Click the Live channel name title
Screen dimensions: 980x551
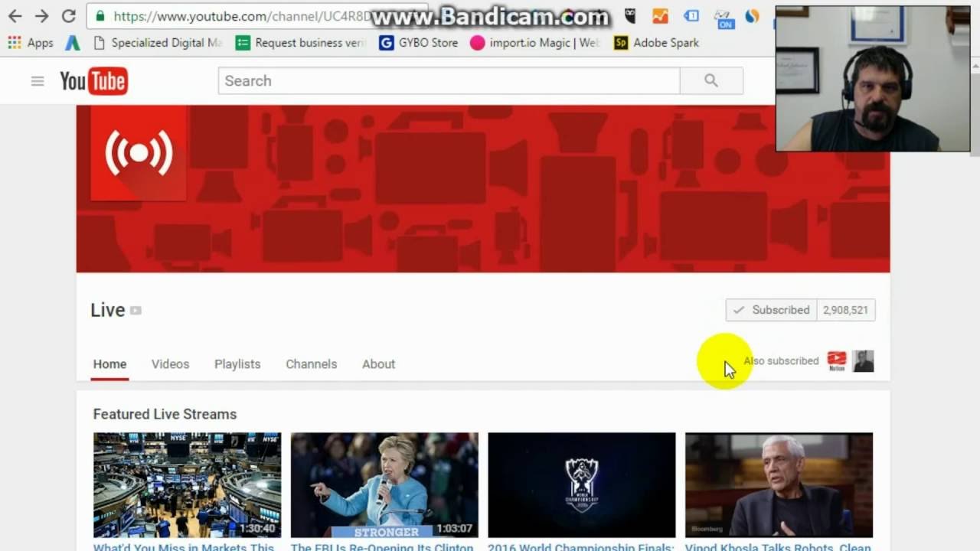[108, 310]
